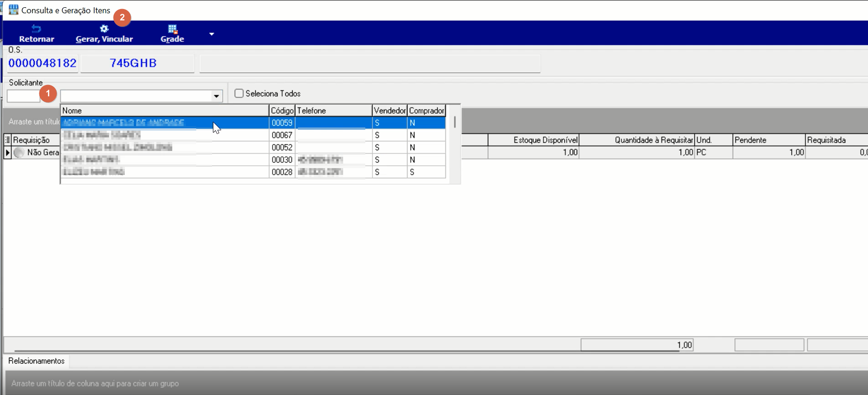Viewport: 868px width, 395px height.
Task: Select the row with code 00059
Action: point(253,123)
